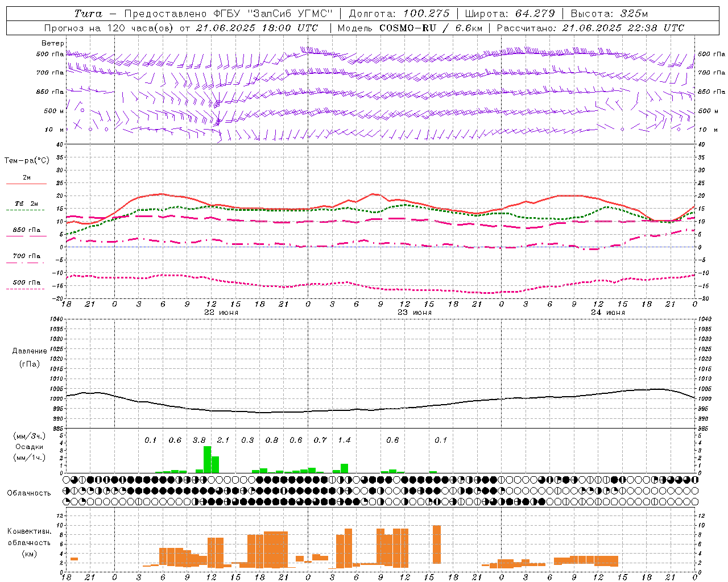Click the "700 гПа" temperature legend entry

(27, 256)
